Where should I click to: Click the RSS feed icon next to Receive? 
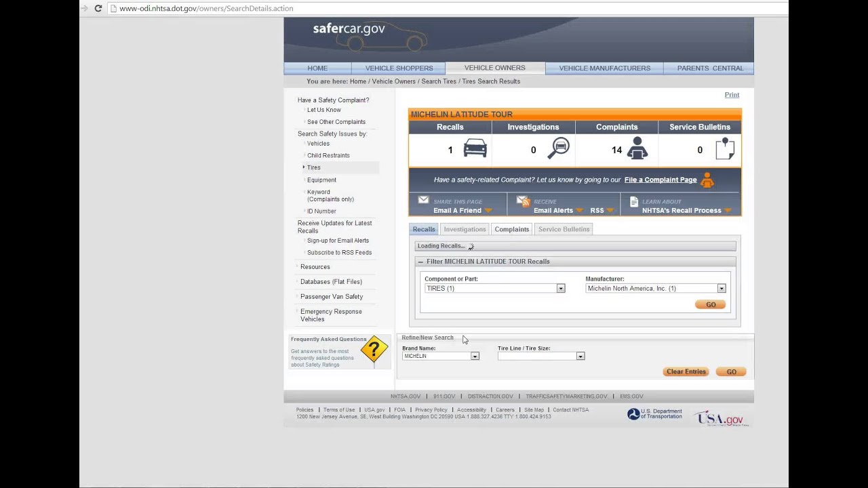point(523,201)
